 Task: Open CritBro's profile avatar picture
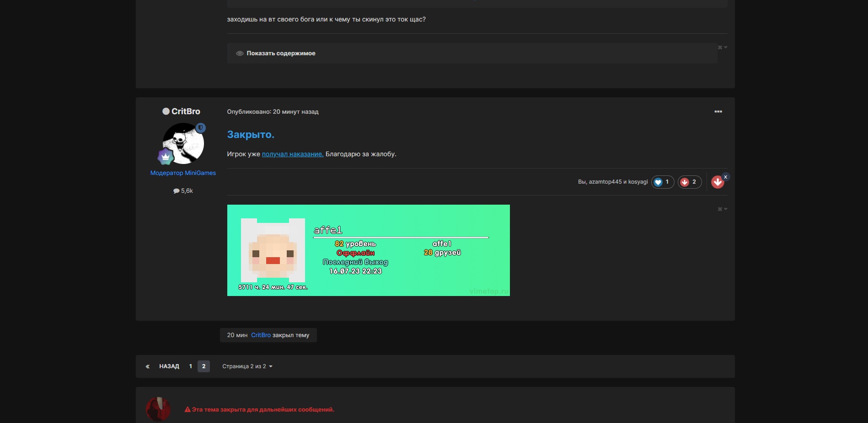coord(183,143)
